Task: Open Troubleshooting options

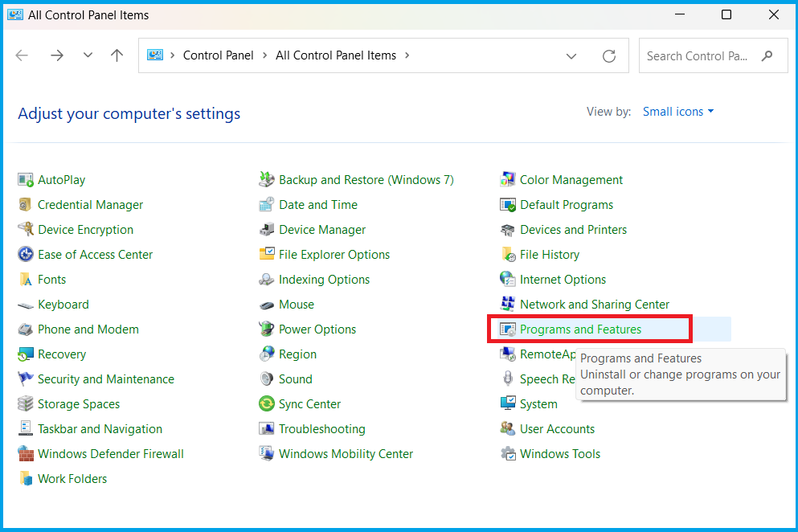Action: pyautogui.click(x=321, y=428)
